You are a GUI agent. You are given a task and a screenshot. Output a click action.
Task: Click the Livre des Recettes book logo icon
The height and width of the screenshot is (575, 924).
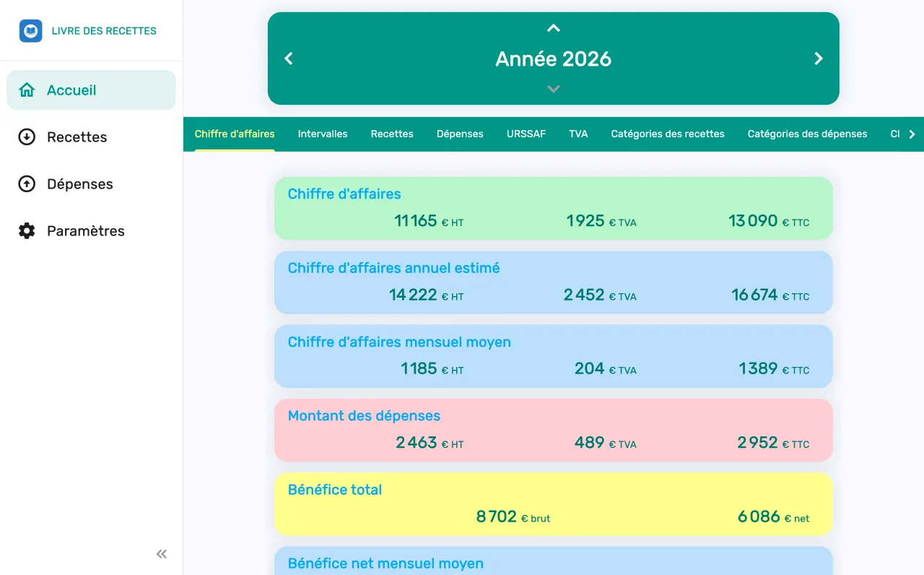coord(30,31)
